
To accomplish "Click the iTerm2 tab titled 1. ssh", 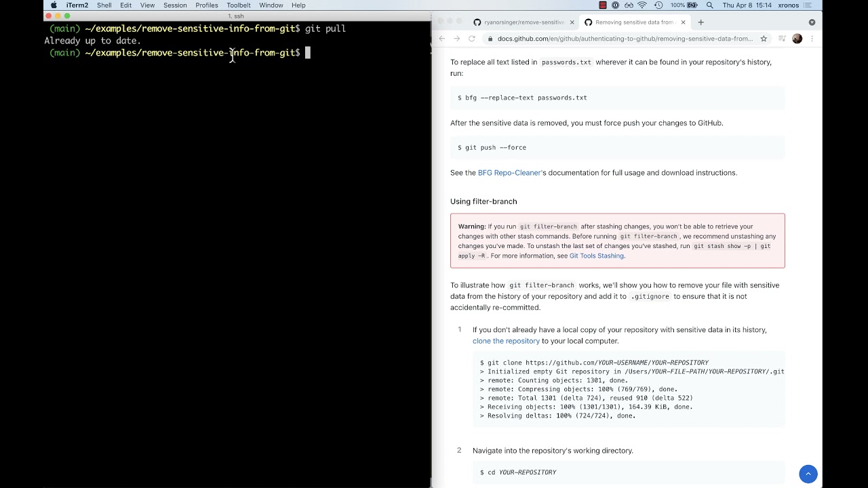I will pos(236,16).
